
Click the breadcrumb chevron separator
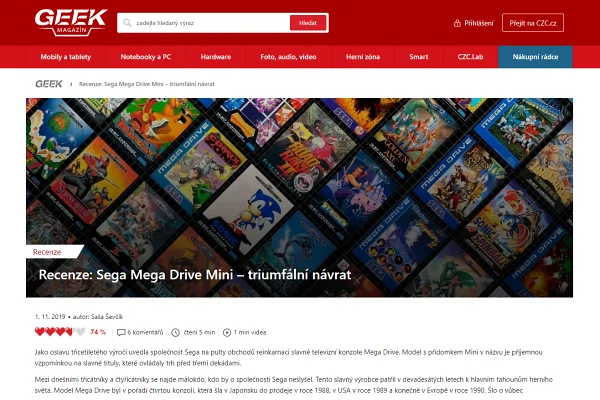[x=71, y=84]
